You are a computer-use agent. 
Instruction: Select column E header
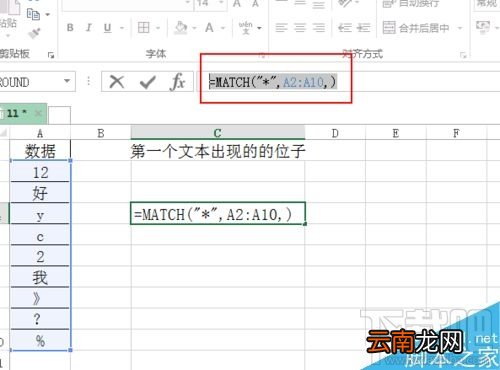pyautogui.click(x=396, y=134)
